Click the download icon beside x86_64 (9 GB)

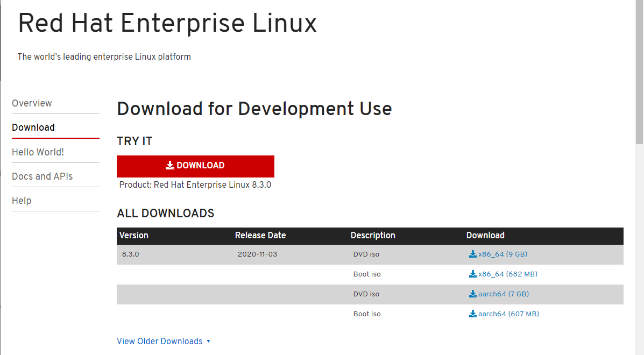point(473,254)
